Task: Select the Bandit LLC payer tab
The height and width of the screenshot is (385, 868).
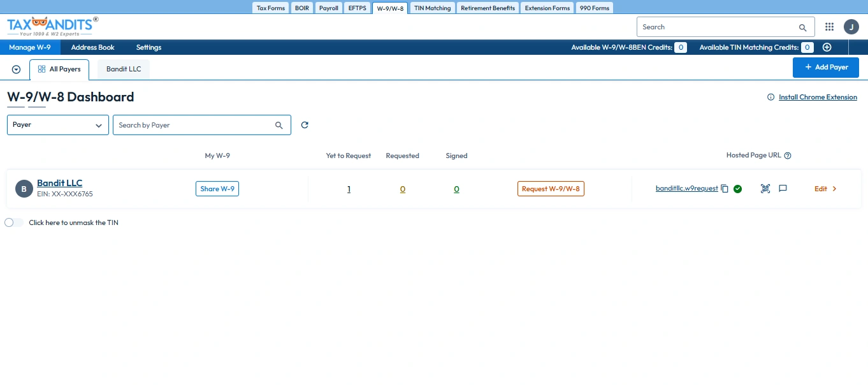Action: pos(124,69)
